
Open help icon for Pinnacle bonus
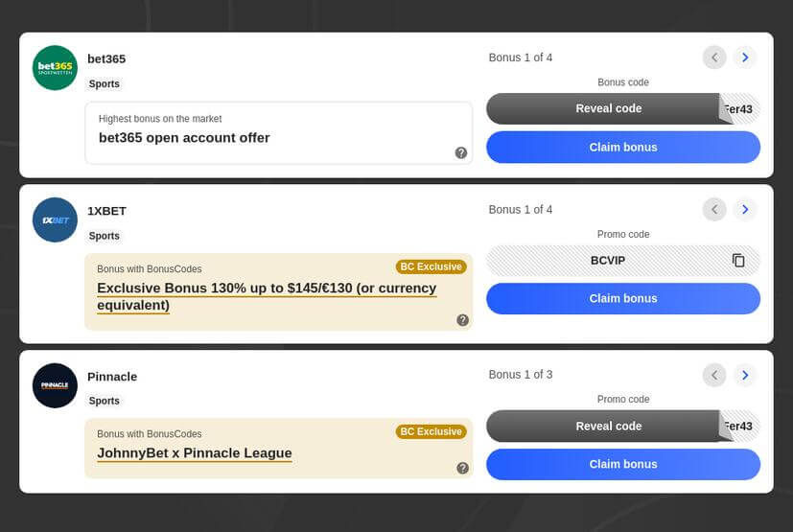463,468
